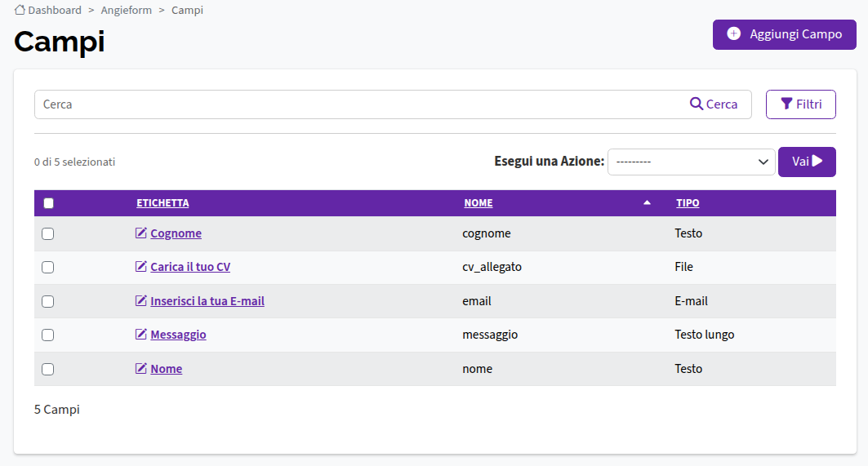Click the ascending sort arrow in NOME column
Image resolution: width=868 pixels, height=466 pixels.
coord(647,202)
